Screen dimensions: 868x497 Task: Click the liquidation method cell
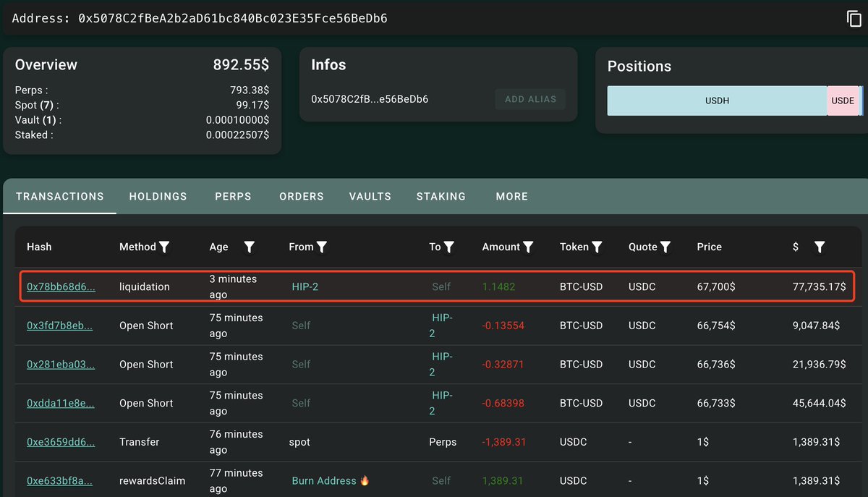pyautogui.click(x=145, y=286)
